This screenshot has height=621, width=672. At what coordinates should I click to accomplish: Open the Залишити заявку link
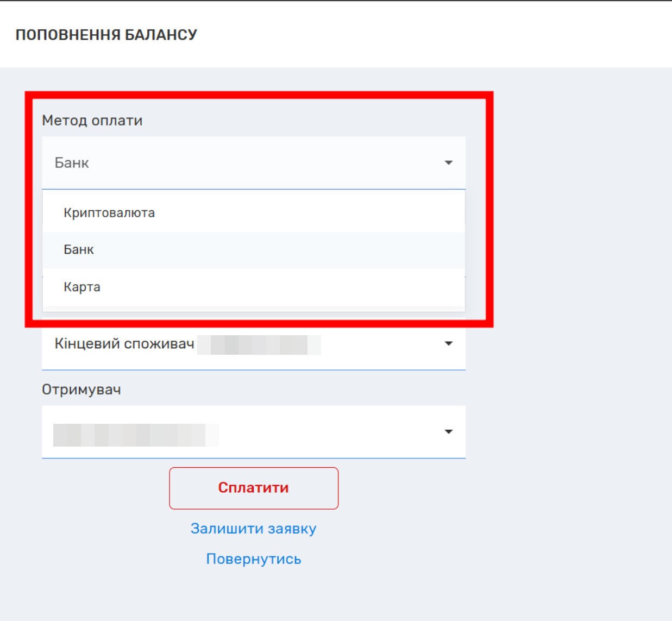pyautogui.click(x=253, y=529)
